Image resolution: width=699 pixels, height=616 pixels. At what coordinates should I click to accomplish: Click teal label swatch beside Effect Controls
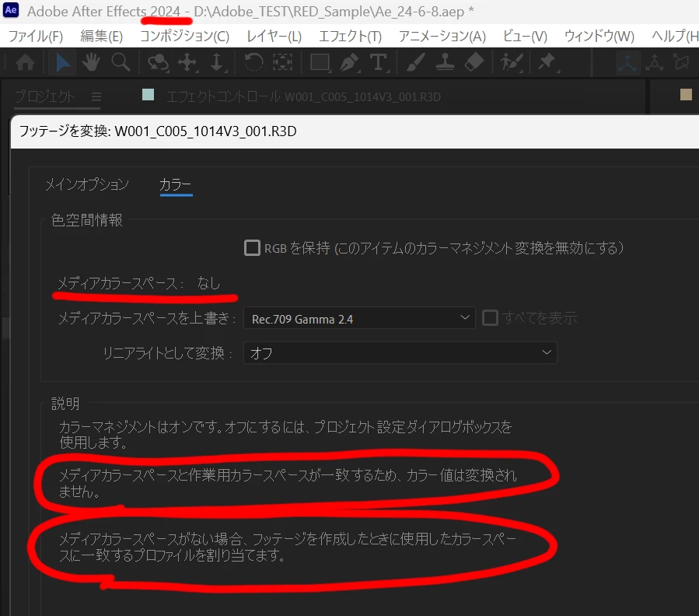[148, 95]
